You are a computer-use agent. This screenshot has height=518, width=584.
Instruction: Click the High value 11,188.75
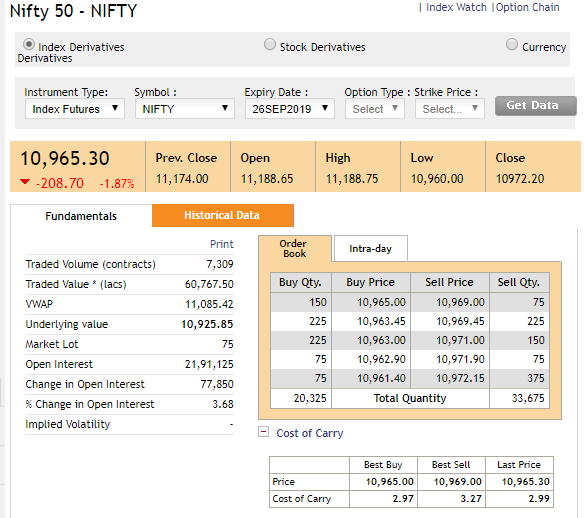352,179
